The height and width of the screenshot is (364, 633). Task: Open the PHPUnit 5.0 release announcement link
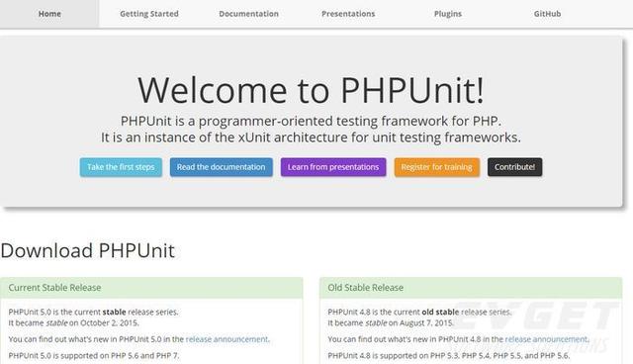[x=226, y=339]
